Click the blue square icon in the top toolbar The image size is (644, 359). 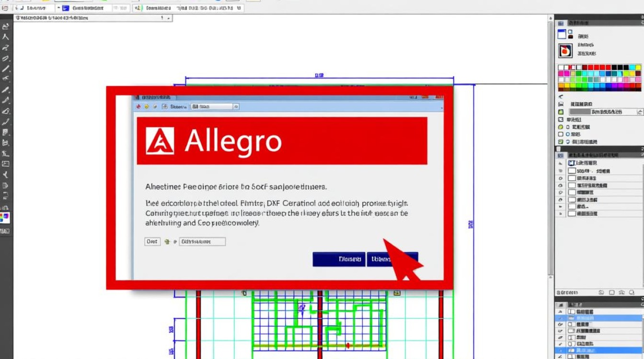click(x=66, y=8)
